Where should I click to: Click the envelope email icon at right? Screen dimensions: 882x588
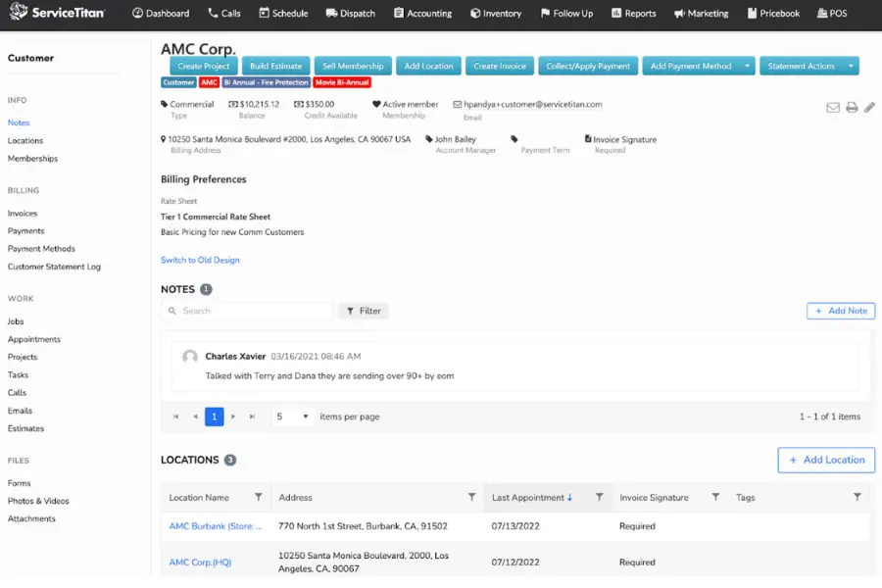pyautogui.click(x=833, y=108)
